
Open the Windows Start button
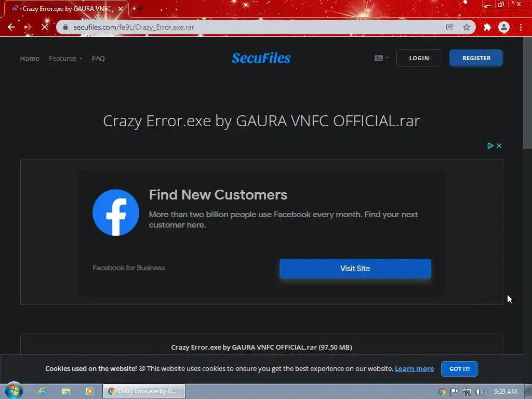click(x=14, y=391)
